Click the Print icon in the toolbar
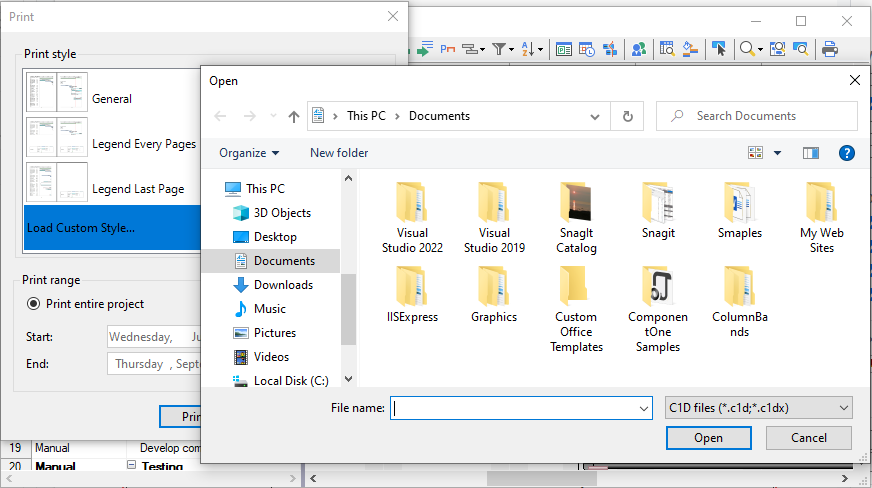Screen dimensions: 872x488 pyautogui.click(x=829, y=48)
